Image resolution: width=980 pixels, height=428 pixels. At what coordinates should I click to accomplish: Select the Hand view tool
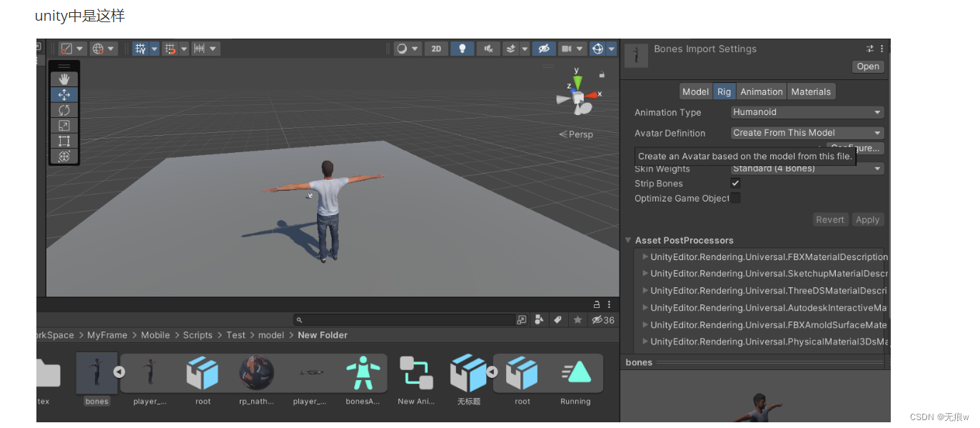point(64,79)
